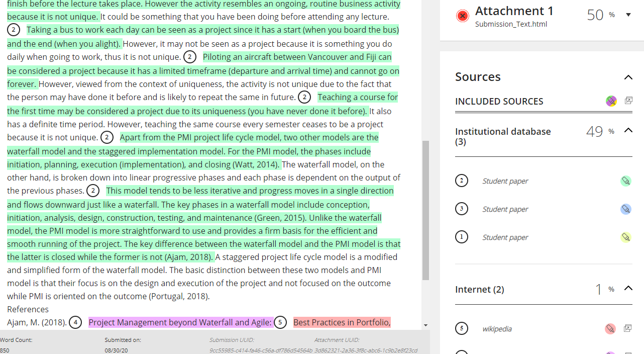Click the scroll down arrow of document
This screenshot has height=354, width=644.
[x=426, y=325]
